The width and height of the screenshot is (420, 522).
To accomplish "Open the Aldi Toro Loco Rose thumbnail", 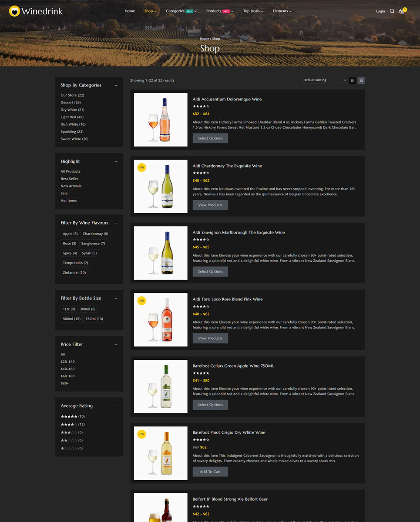I will [161, 320].
